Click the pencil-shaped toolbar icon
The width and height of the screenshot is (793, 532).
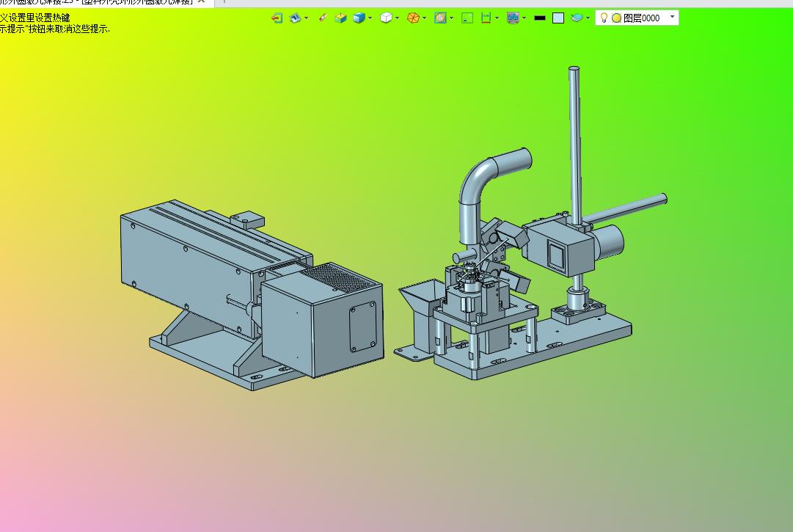323,18
